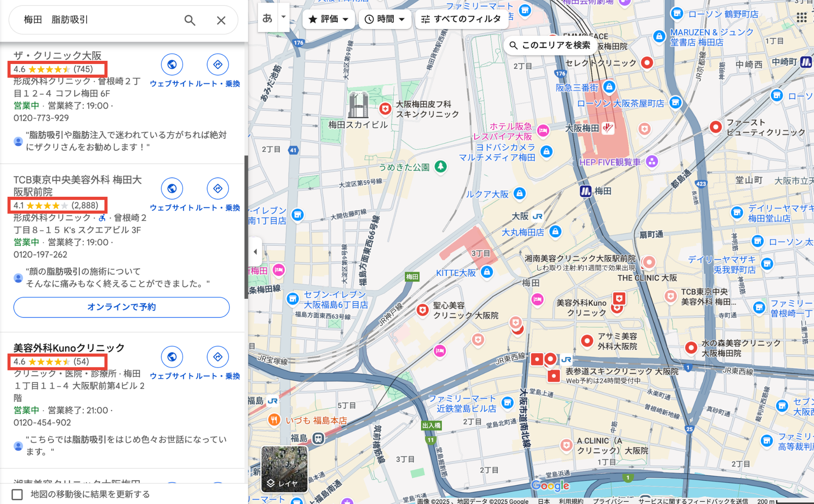Open 美容外科Kunoクリニック listing title

point(69,348)
